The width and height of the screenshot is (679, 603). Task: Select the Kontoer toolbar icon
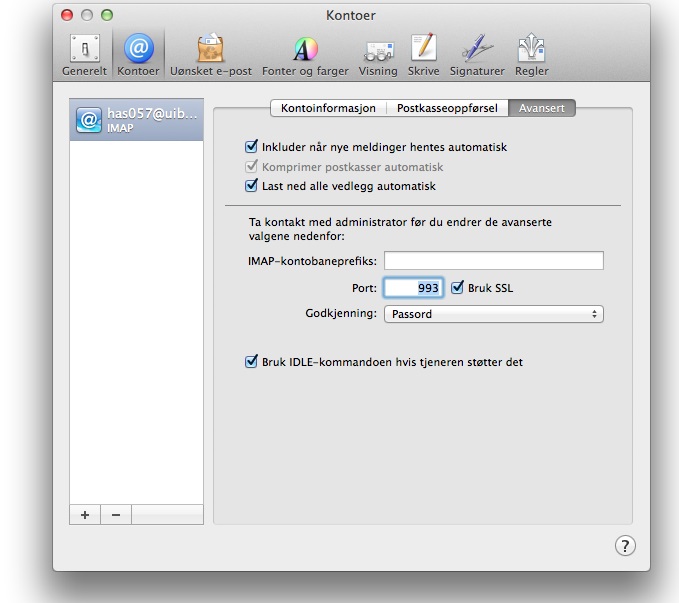[x=138, y=54]
